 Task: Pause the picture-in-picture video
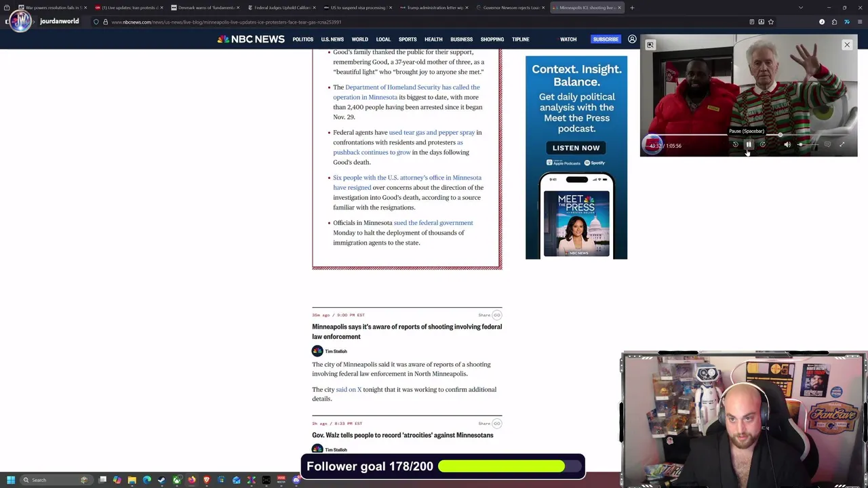[749, 144]
